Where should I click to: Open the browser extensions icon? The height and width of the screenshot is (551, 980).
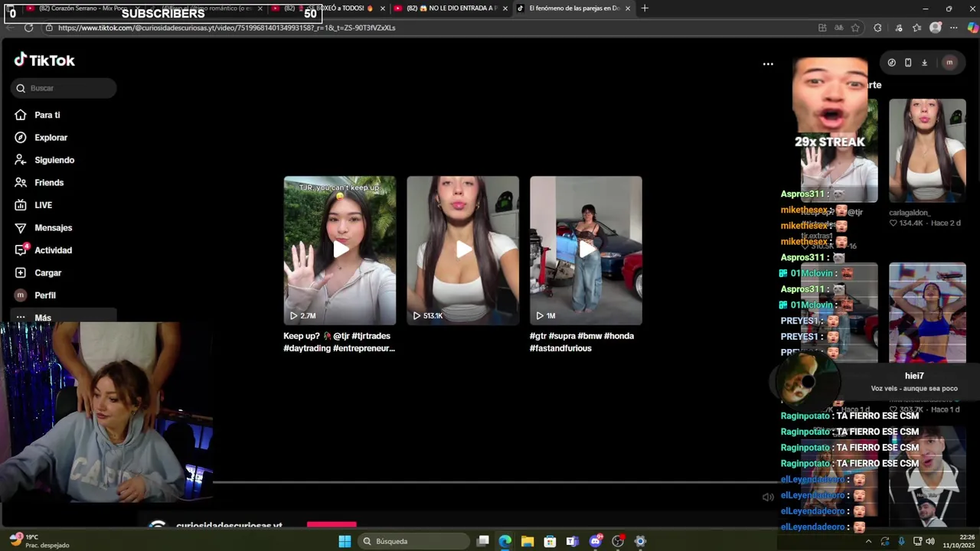point(877,28)
